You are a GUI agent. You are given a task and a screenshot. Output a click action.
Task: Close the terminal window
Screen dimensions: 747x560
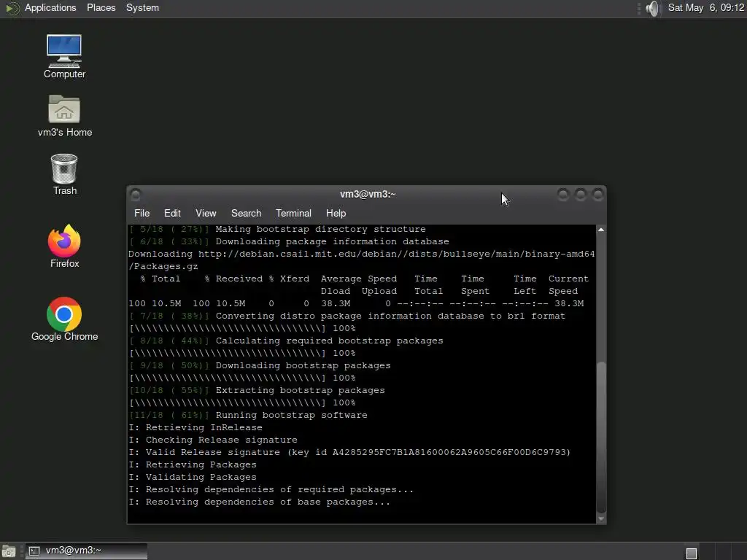tap(597, 194)
